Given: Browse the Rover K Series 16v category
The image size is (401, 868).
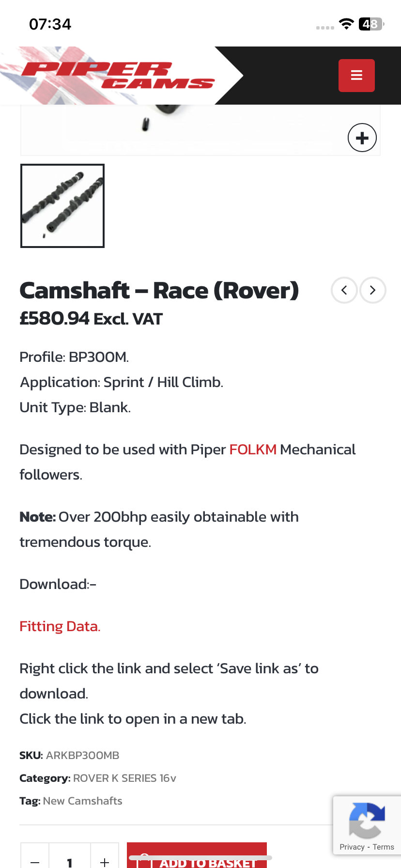Looking at the screenshot, I should coord(124,778).
